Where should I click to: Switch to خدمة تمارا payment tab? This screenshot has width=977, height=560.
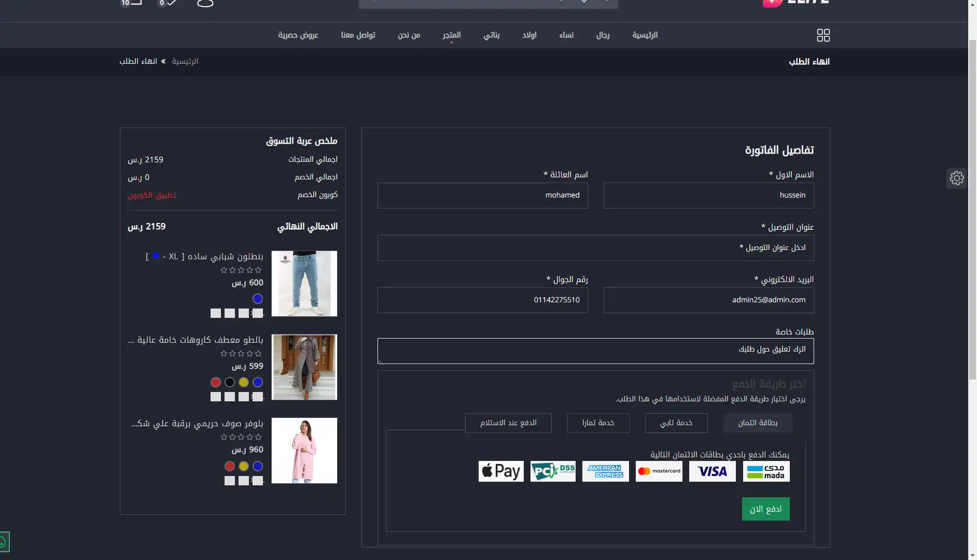click(x=598, y=423)
